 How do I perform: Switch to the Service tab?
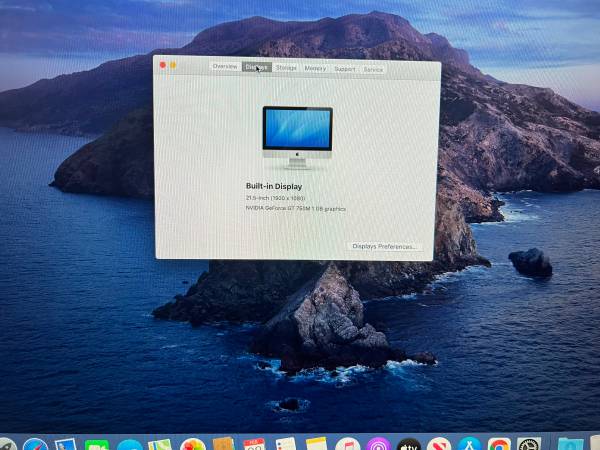373,69
